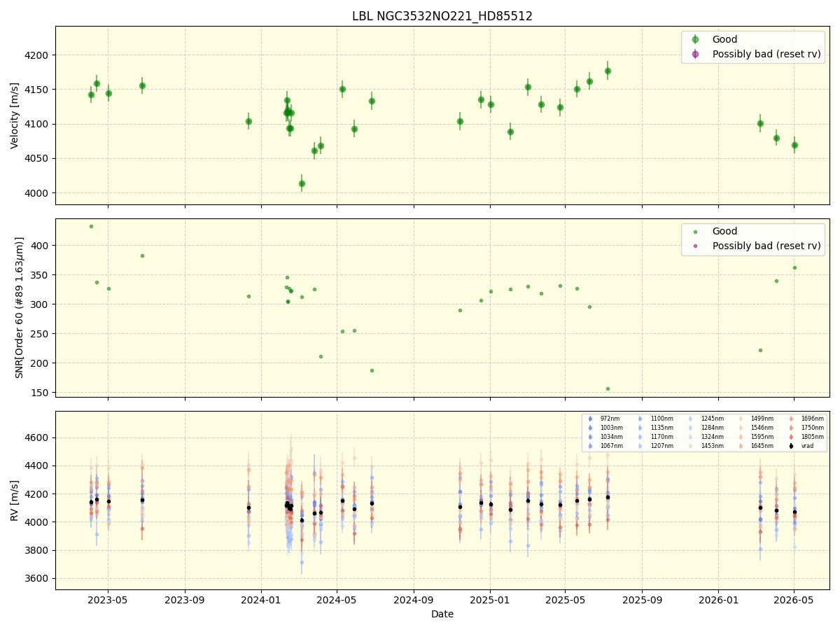Select 'Possibly bad (reset rv)' in velocity legend

[x=766, y=54]
